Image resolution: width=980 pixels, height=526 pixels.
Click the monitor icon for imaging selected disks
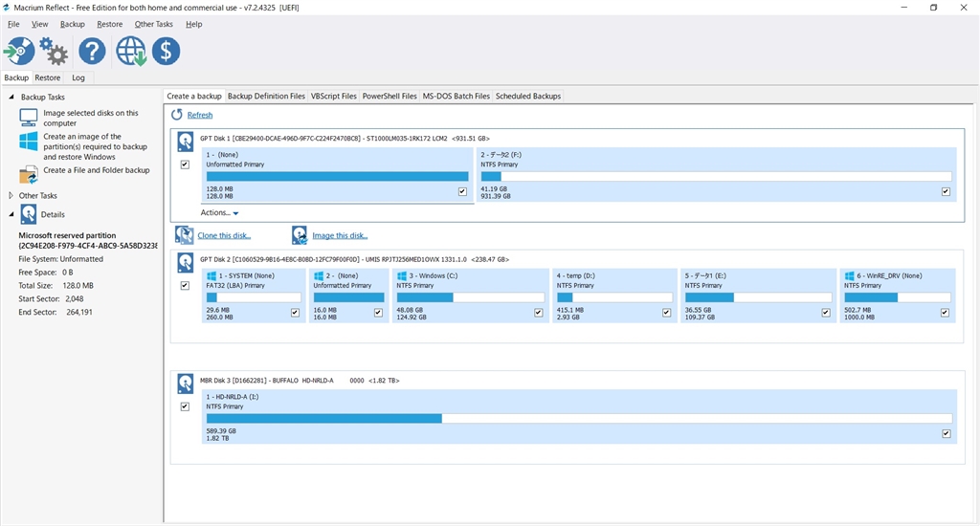(28, 118)
